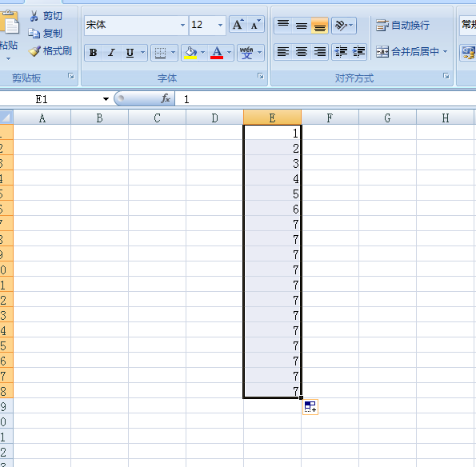Select column D header
Screen dimensions: 476x467
pos(214,118)
